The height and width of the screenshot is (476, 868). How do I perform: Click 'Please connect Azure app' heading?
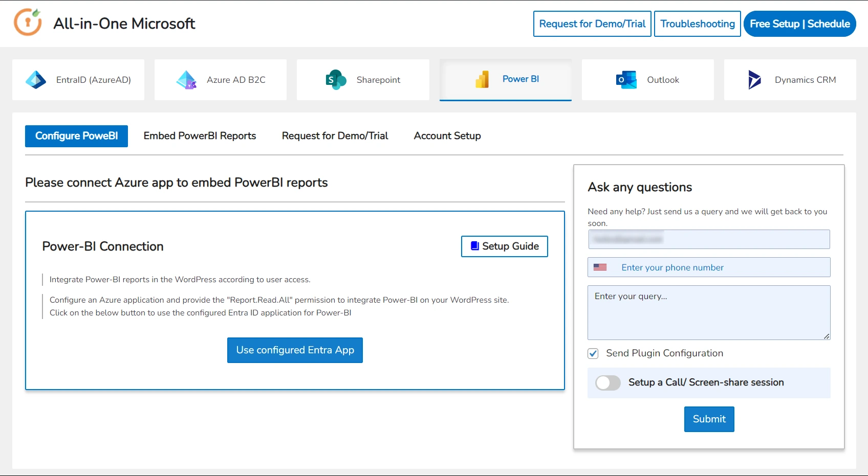pos(177,183)
